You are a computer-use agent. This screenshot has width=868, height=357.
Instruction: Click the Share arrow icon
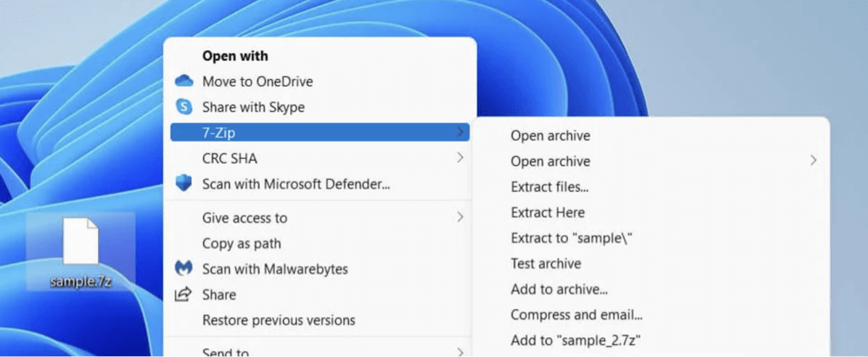[x=183, y=294]
